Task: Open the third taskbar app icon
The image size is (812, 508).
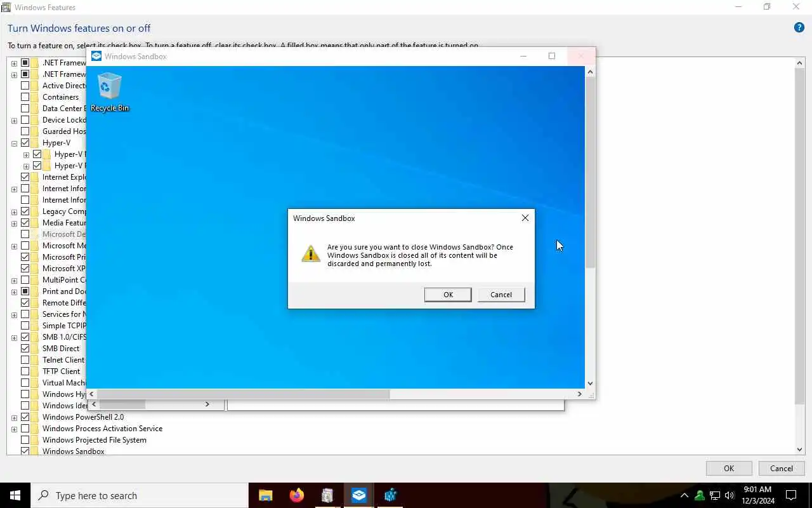Action: tap(327, 495)
